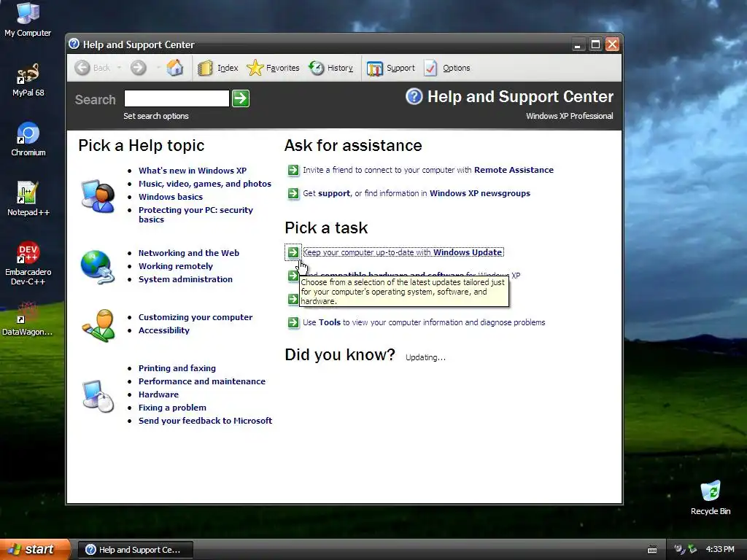Open What's new in Windows XP
Image resolution: width=747 pixels, height=560 pixels.
coord(193,171)
